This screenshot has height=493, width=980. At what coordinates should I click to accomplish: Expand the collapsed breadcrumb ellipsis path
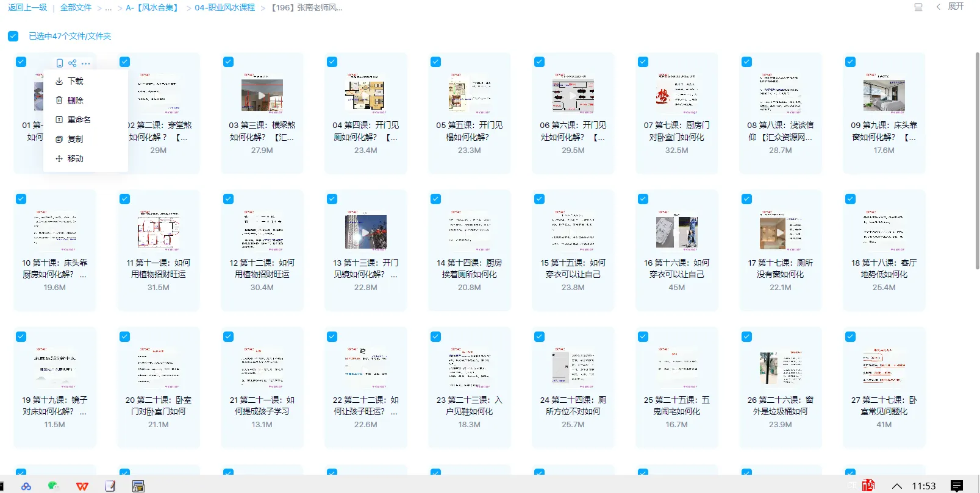tap(109, 8)
